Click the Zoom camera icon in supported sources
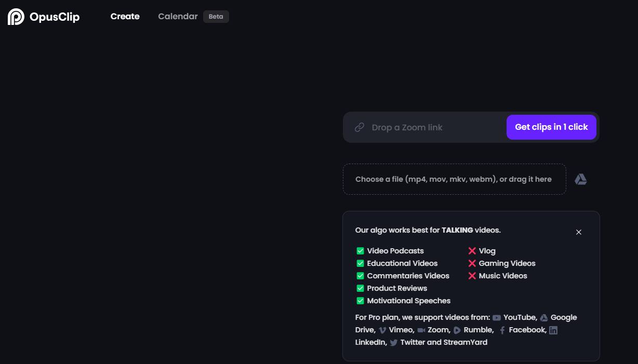This screenshot has height=364, width=638. pyautogui.click(x=421, y=330)
